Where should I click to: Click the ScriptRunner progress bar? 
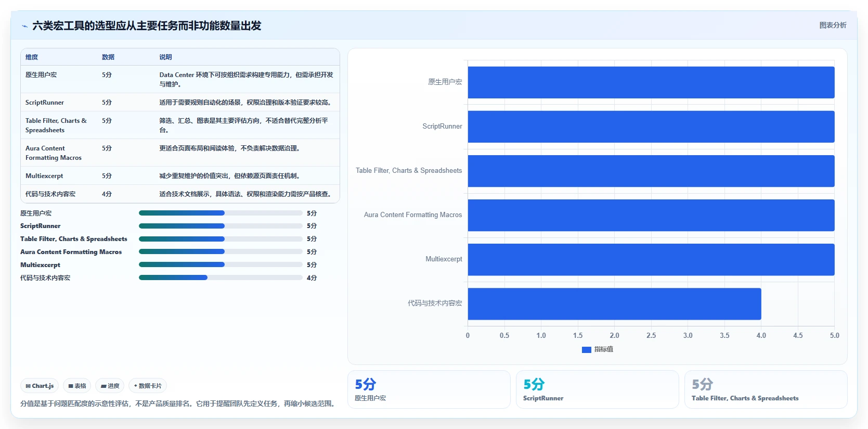click(x=221, y=226)
